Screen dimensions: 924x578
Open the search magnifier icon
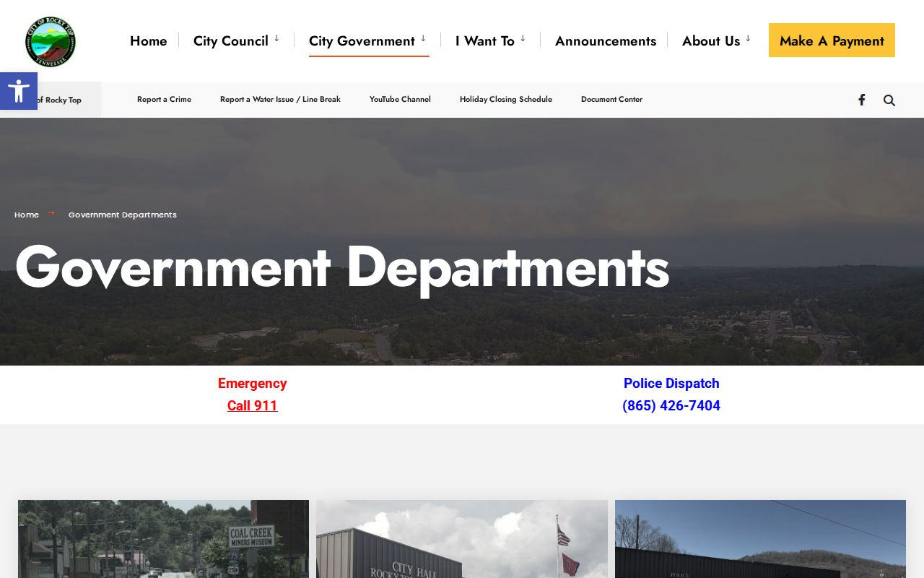click(x=889, y=100)
